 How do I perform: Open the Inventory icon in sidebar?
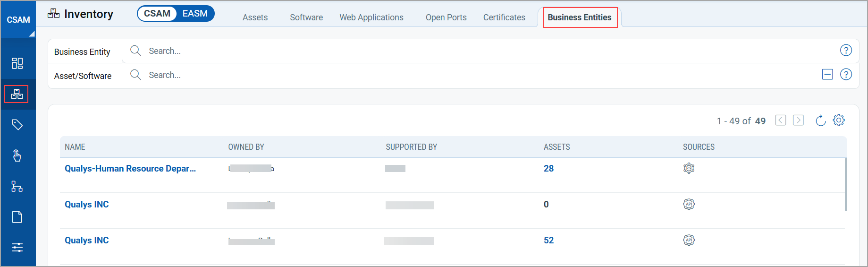pyautogui.click(x=17, y=94)
